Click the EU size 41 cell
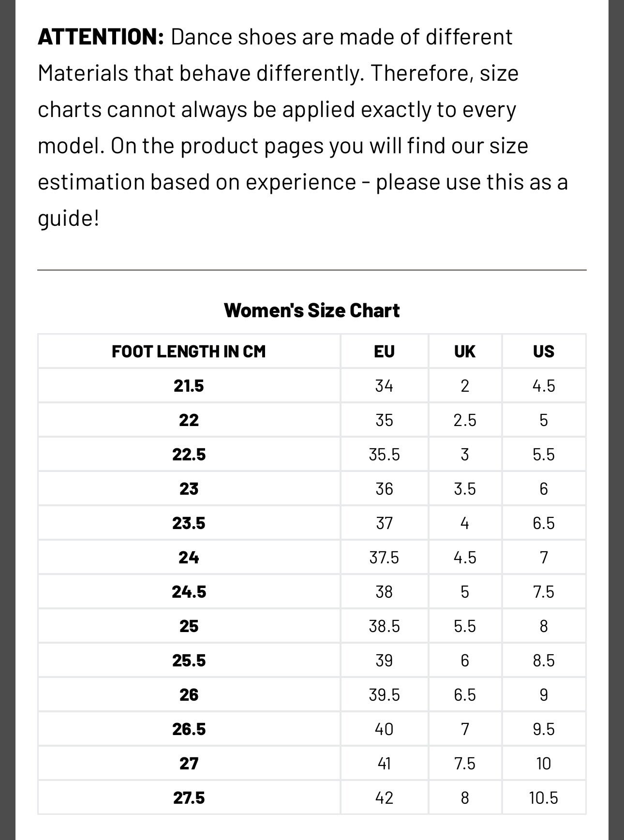 click(x=384, y=764)
